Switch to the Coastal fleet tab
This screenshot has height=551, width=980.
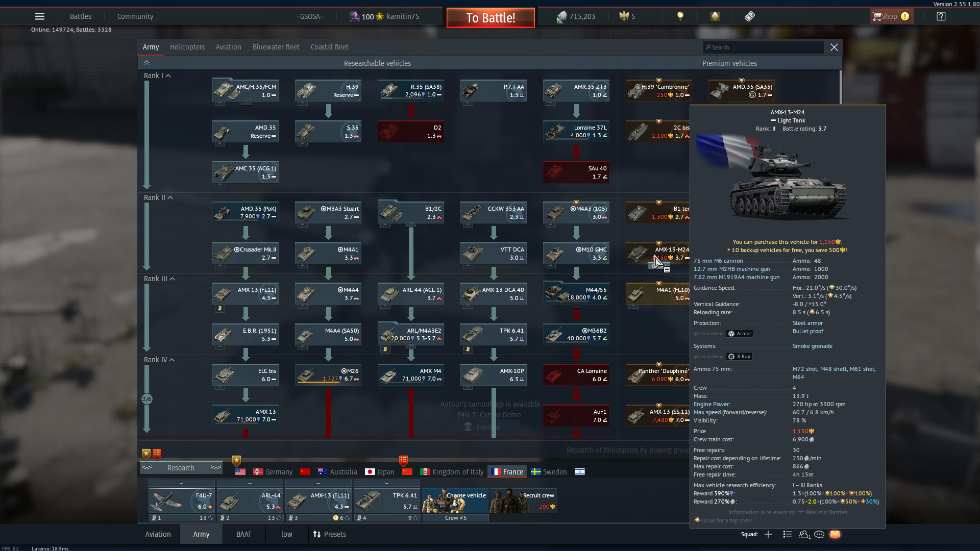click(329, 47)
